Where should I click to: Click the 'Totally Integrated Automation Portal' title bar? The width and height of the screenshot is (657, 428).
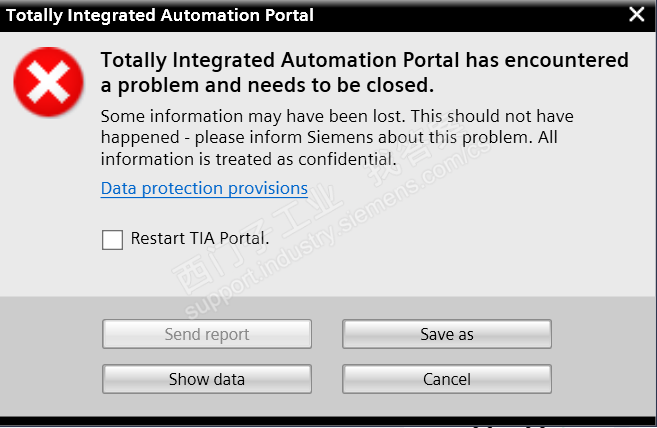click(160, 15)
